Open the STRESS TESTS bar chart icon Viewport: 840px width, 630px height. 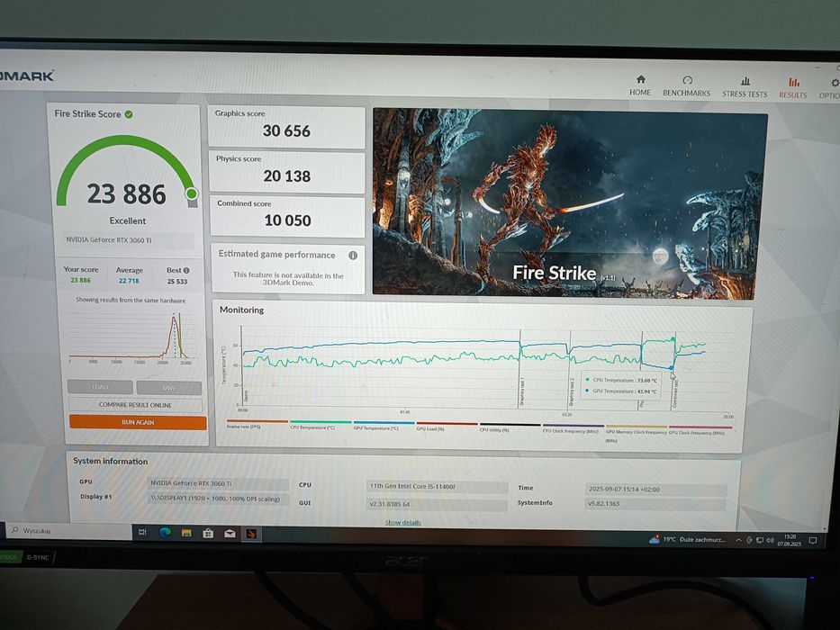745,81
